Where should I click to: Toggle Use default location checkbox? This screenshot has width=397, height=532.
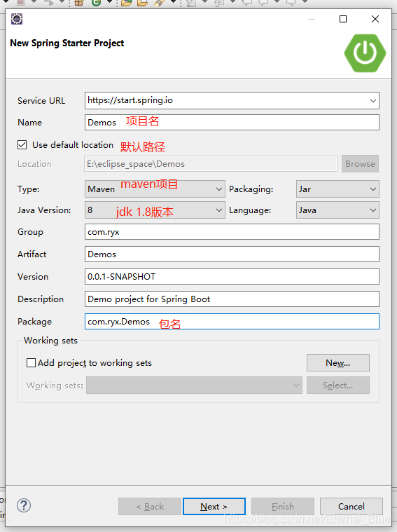22,145
